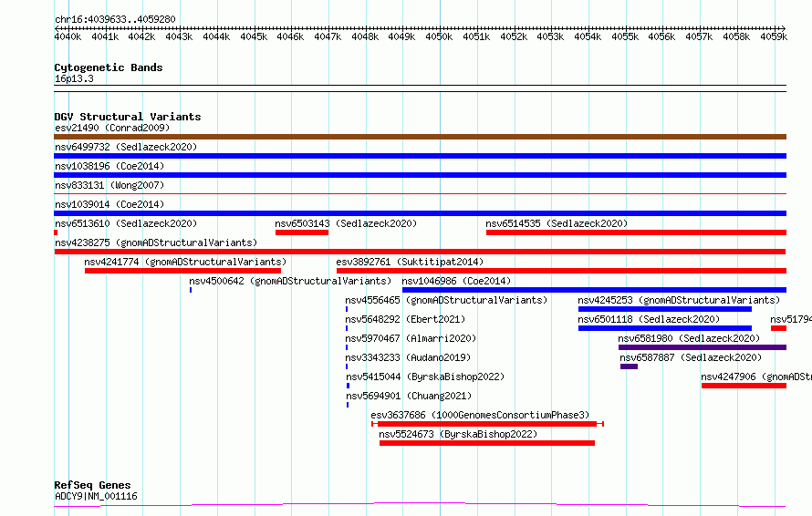The height and width of the screenshot is (516, 812).
Task: Select the red nsv6514535 variant bar
Action: (x=637, y=232)
